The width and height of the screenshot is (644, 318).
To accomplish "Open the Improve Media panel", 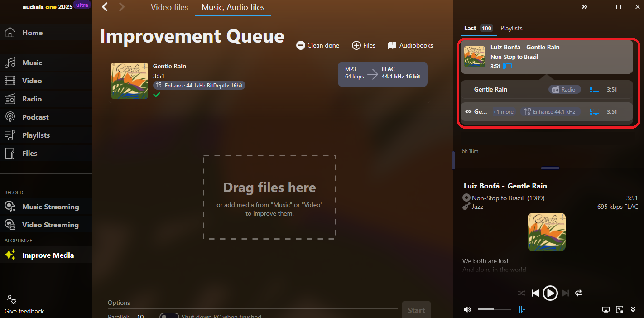I will coord(48,255).
